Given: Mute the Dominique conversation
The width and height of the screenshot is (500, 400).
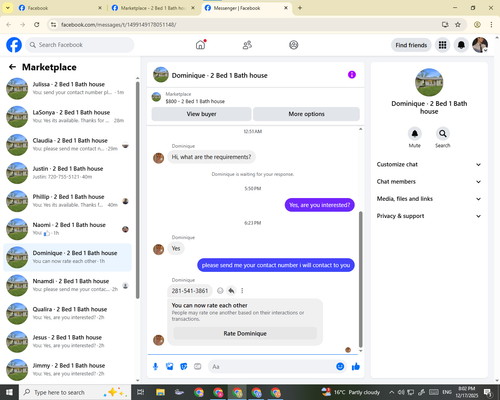Looking at the screenshot, I should [x=415, y=134].
